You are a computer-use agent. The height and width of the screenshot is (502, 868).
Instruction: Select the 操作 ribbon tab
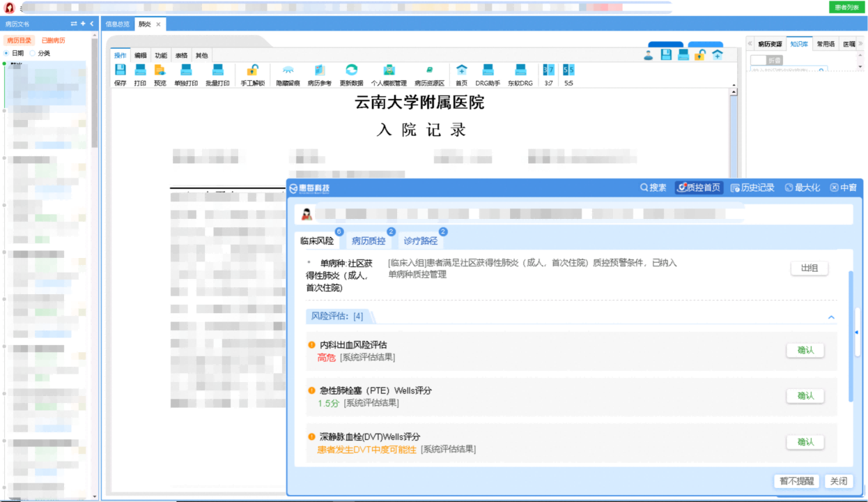(x=121, y=55)
